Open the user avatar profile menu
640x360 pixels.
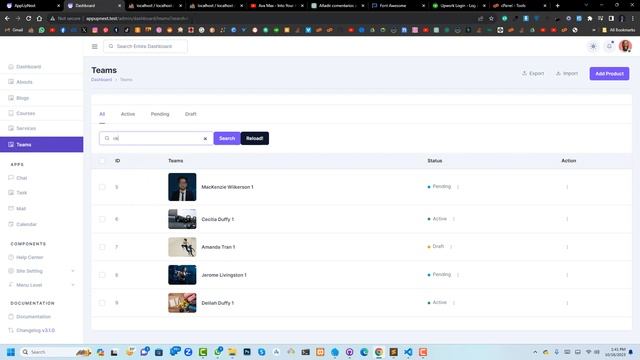pos(625,46)
